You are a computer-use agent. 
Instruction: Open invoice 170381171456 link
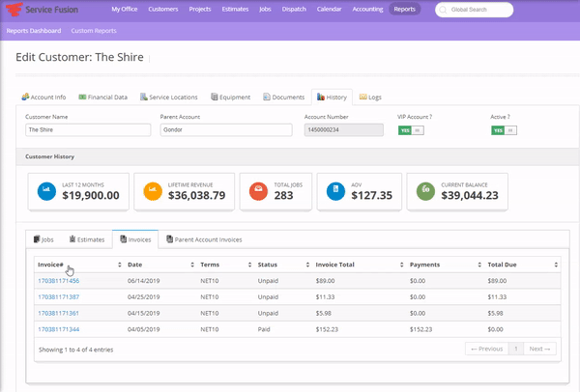point(58,281)
